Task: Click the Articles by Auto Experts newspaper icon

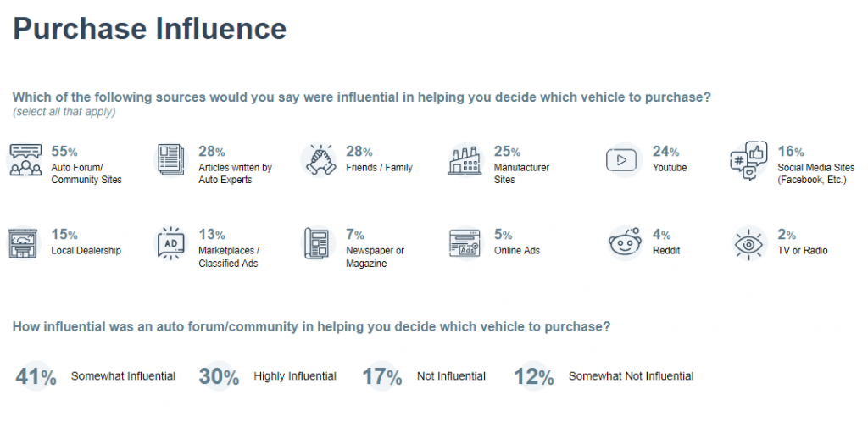Action: pyautogui.click(x=171, y=160)
